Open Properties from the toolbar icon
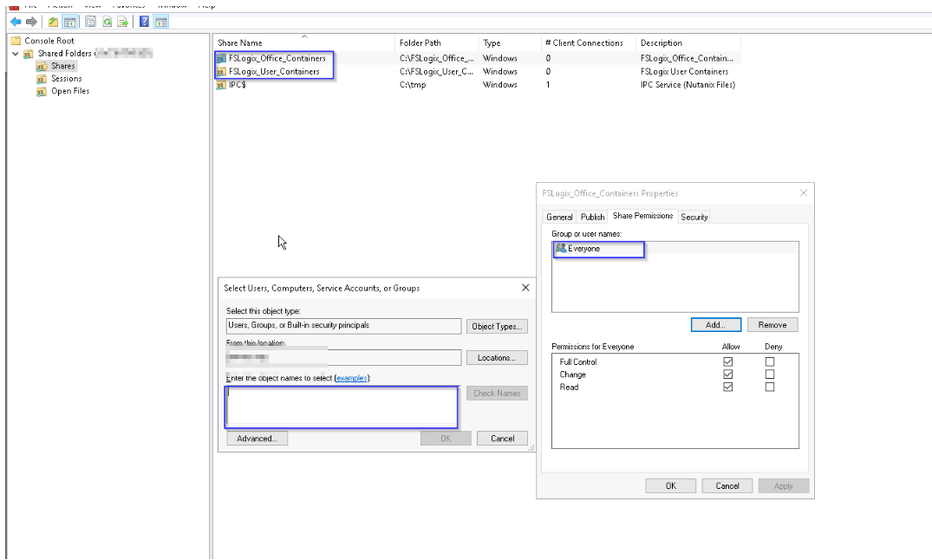Screen dimensions: 932x560 click(x=90, y=22)
